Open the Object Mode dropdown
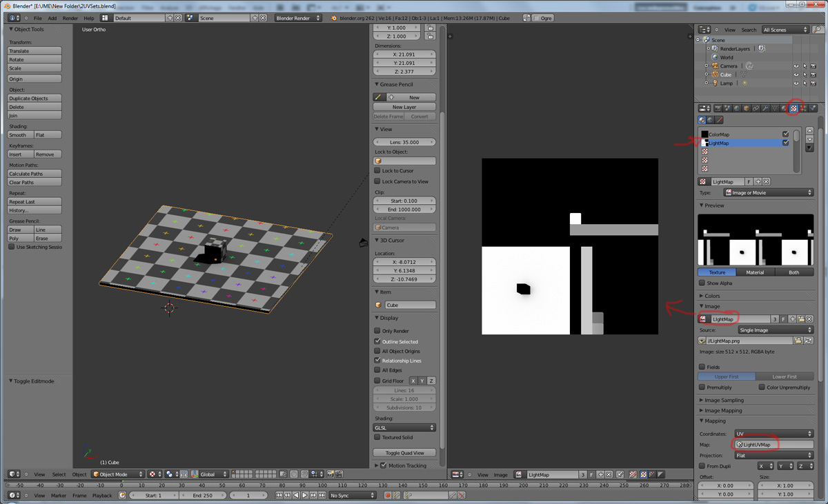The width and height of the screenshot is (828, 504). (120, 474)
